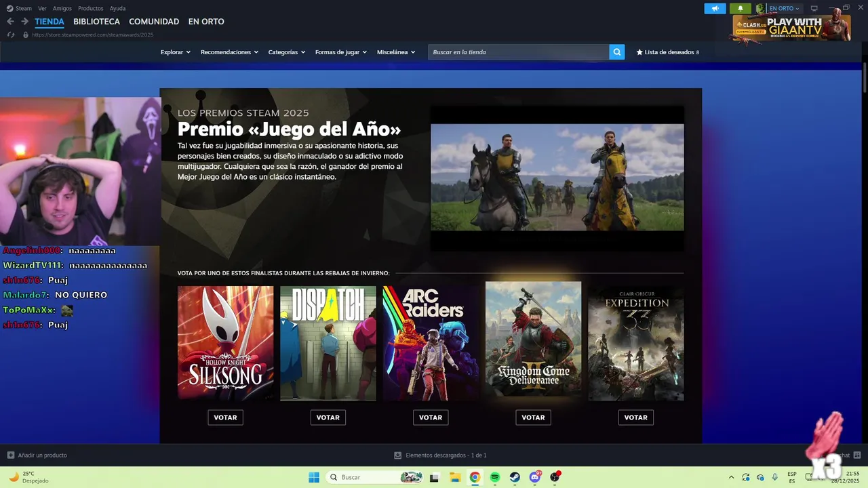
Task: Open the Formas de jugar dropdown
Action: point(341,52)
